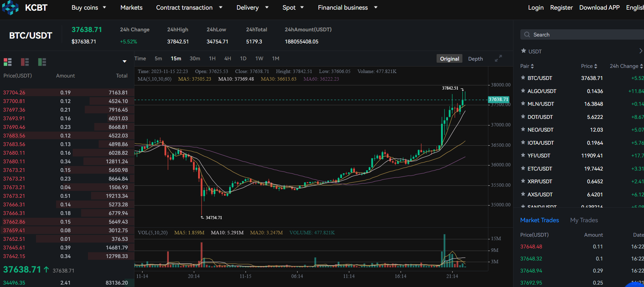Select the 5m chart interval
This screenshot has width=644, height=287.
[x=158, y=59]
